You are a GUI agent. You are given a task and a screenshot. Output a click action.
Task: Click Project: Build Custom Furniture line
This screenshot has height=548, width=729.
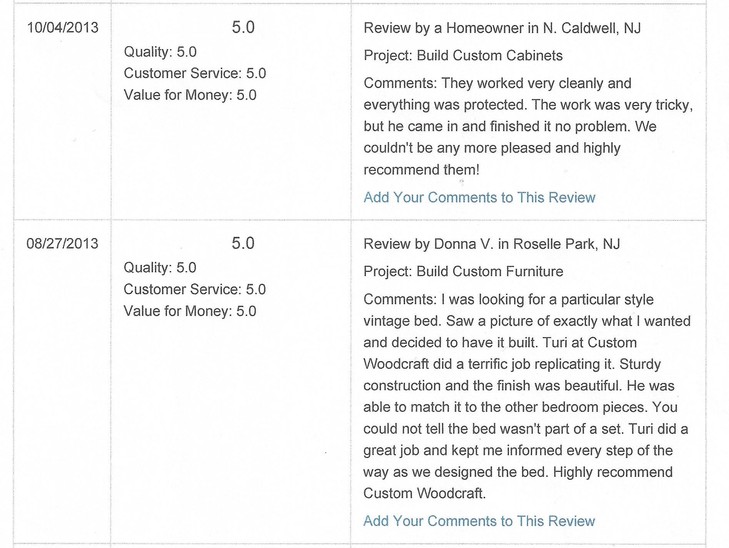463,271
